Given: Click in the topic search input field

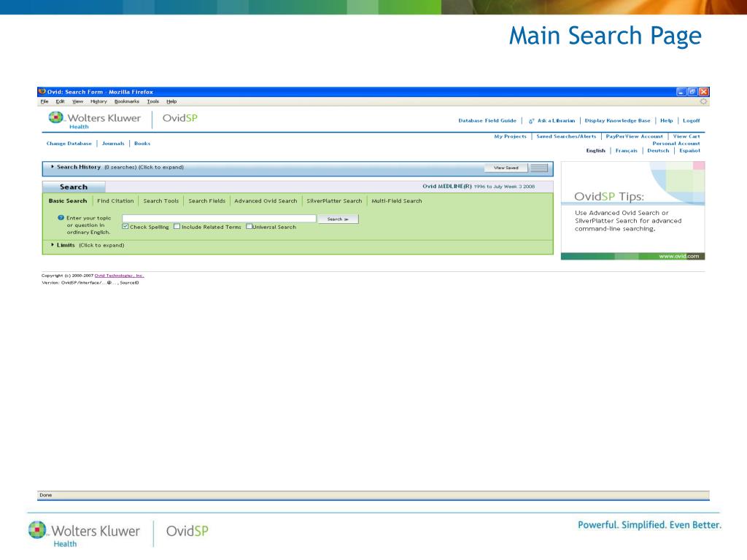Looking at the screenshot, I should point(219,218).
